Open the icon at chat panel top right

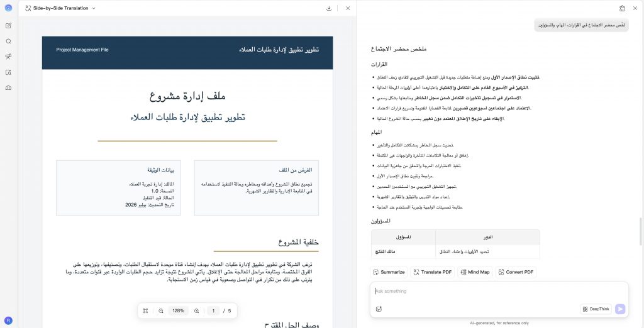pos(622,8)
